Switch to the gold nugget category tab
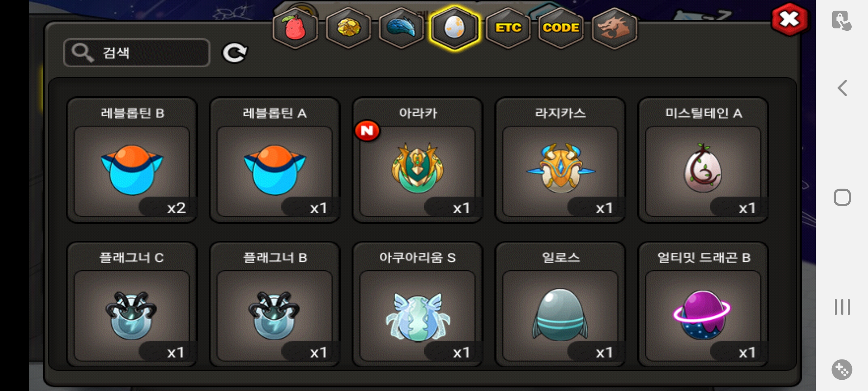This screenshot has height=391, width=868. click(x=349, y=28)
